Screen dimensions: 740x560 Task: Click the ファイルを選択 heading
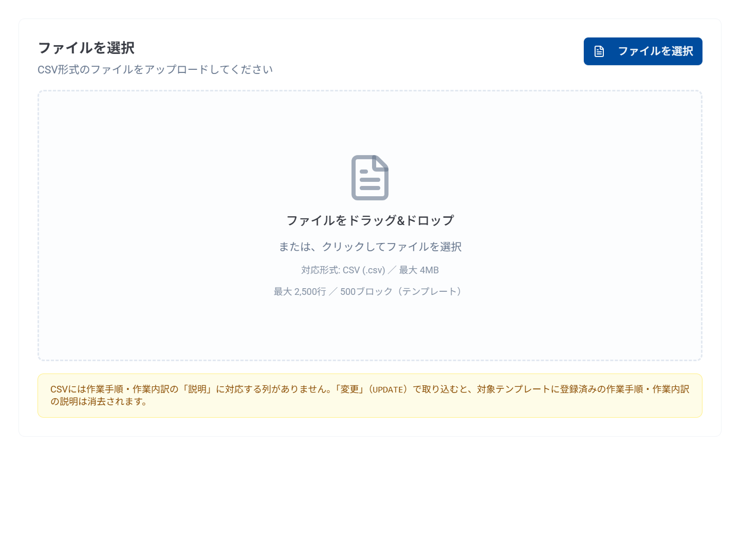tap(86, 48)
